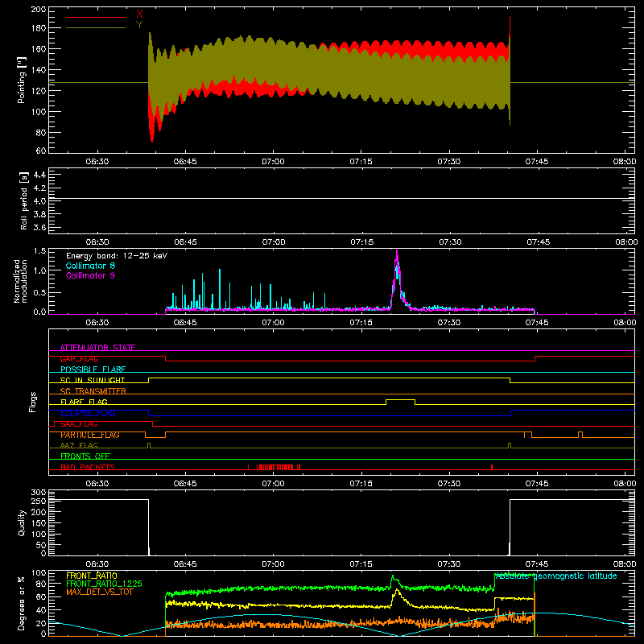Click the FRONTS_OFF label
The height and width of the screenshot is (644, 644).
85,456
